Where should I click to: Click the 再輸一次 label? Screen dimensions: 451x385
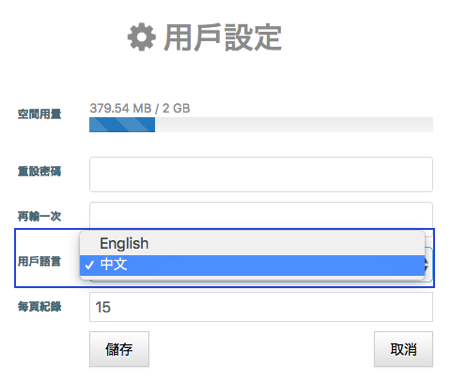[x=39, y=216]
